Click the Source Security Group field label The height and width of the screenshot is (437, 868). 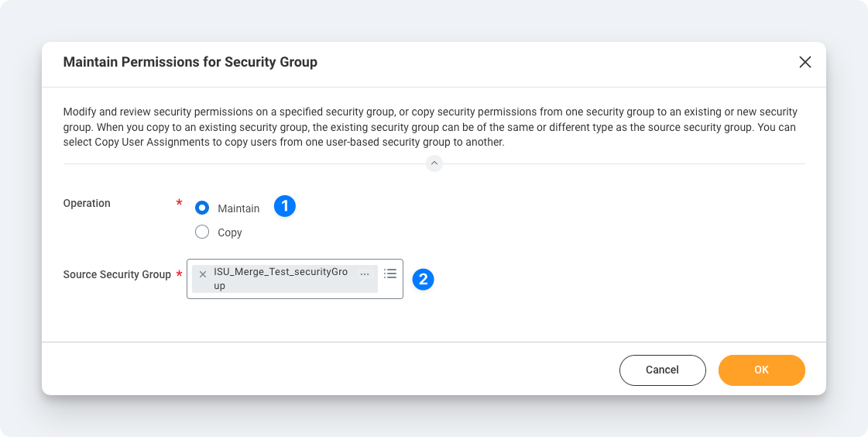tap(117, 275)
